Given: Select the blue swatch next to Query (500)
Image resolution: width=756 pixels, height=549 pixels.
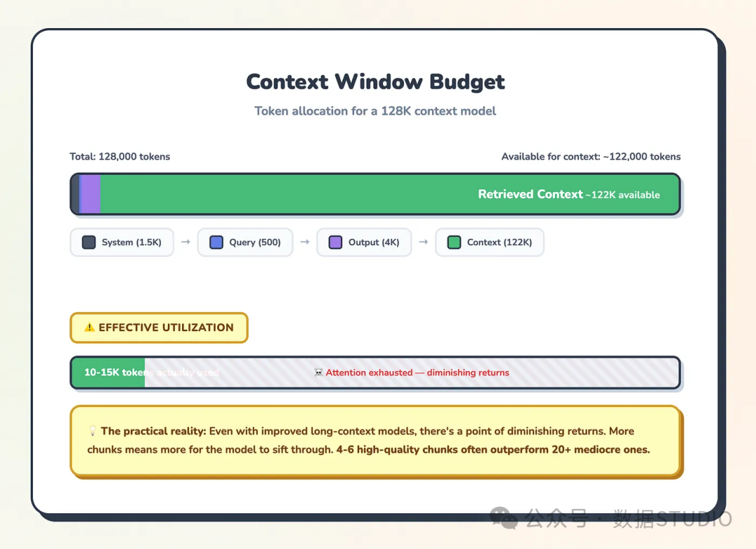Looking at the screenshot, I should point(216,242).
